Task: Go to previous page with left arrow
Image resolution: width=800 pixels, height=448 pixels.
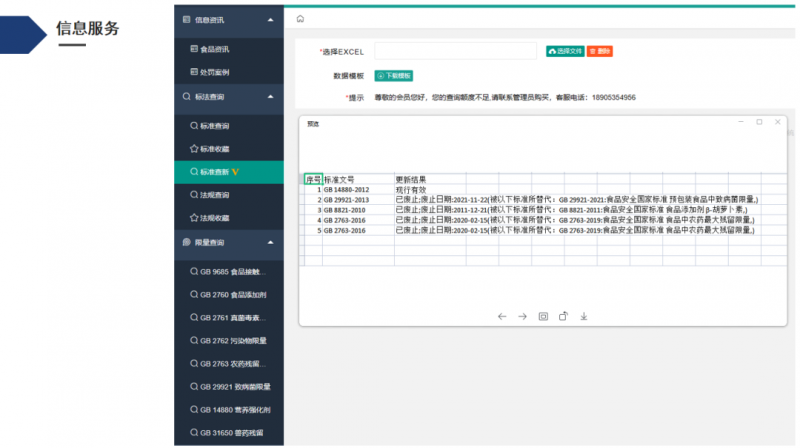Action: click(502, 316)
